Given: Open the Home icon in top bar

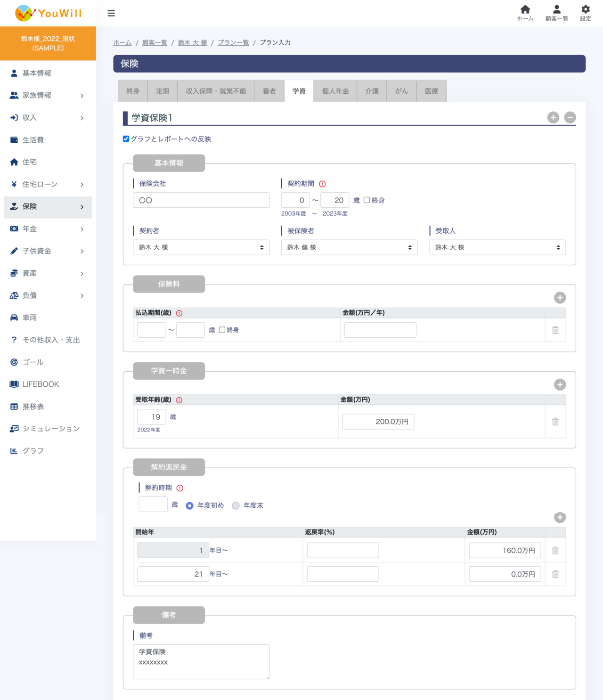Looking at the screenshot, I should [525, 13].
